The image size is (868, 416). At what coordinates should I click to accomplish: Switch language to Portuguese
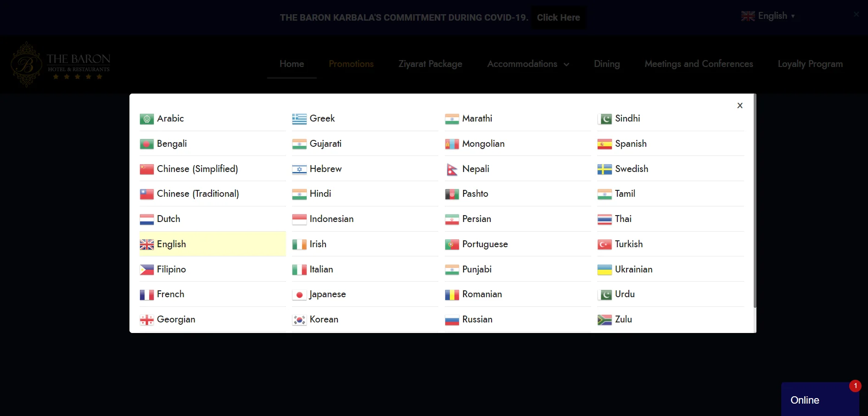pyautogui.click(x=485, y=244)
